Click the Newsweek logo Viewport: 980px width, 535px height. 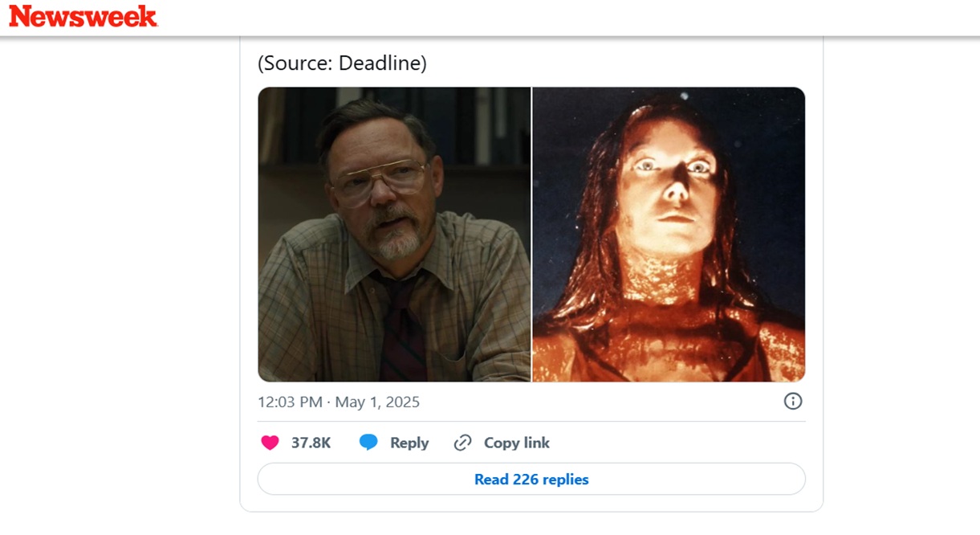point(83,16)
